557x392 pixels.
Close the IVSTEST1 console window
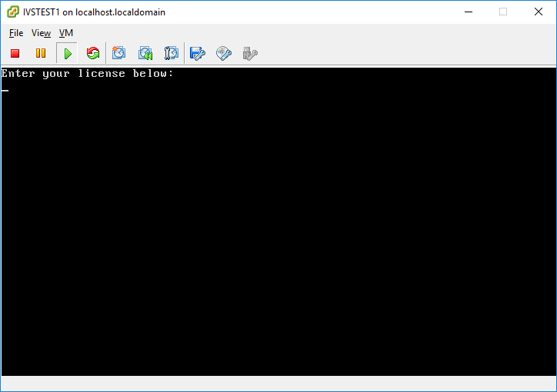click(539, 12)
